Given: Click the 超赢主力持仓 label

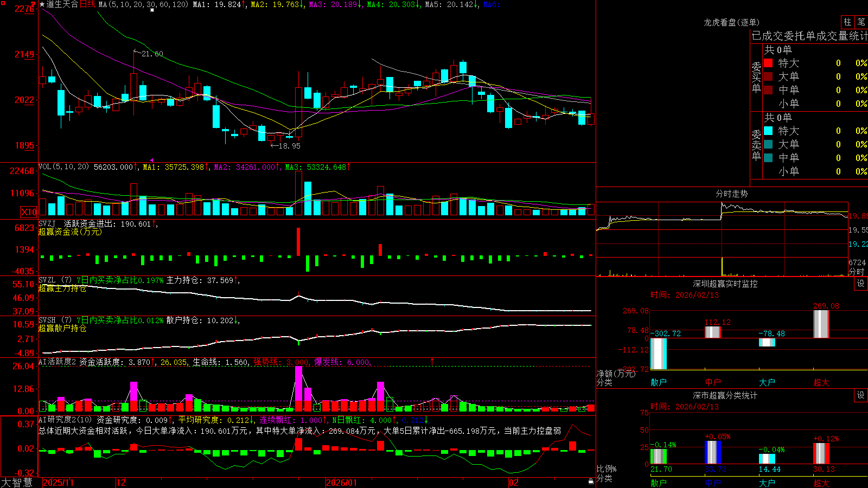Looking at the screenshot, I should tap(62, 288).
